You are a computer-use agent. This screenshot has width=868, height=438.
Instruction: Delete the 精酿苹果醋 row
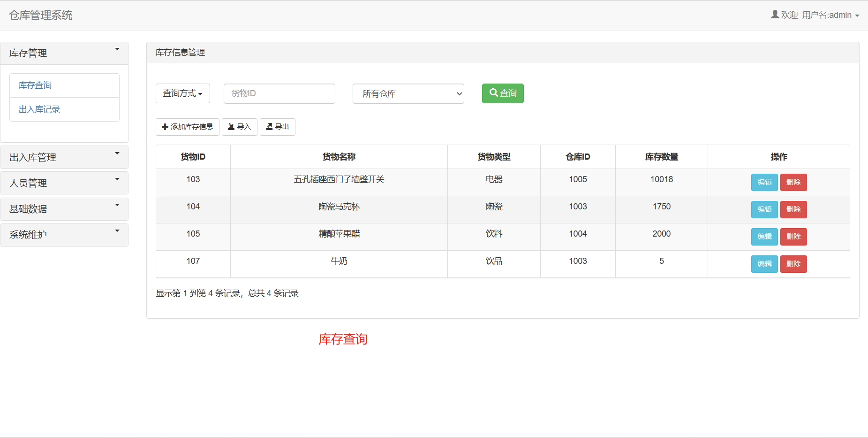point(793,237)
